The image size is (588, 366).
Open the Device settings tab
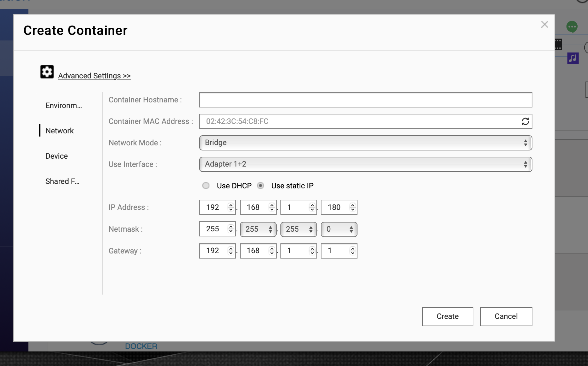click(57, 156)
